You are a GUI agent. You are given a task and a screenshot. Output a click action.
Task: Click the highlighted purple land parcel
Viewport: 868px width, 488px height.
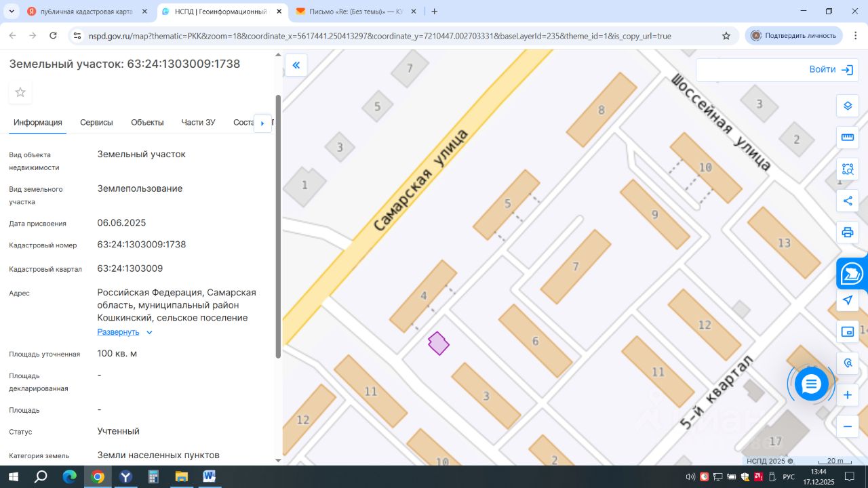point(439,343)
